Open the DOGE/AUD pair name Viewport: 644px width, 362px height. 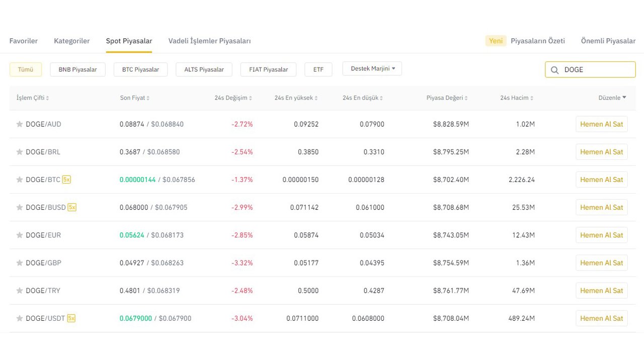43,124
